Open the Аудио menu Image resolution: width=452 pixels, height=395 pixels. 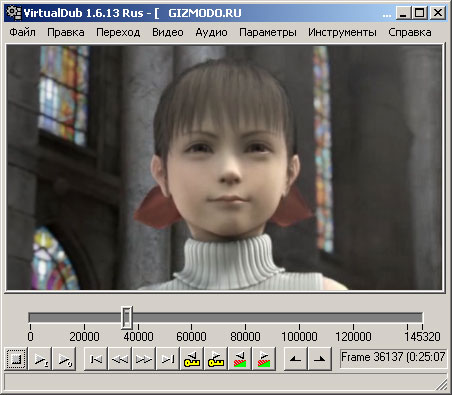click(x=211, y=32)
